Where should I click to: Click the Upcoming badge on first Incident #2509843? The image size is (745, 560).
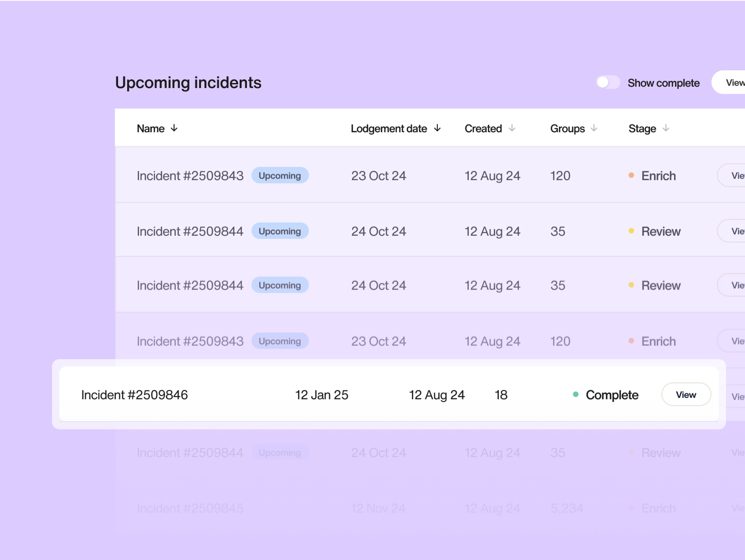point(280,175)
